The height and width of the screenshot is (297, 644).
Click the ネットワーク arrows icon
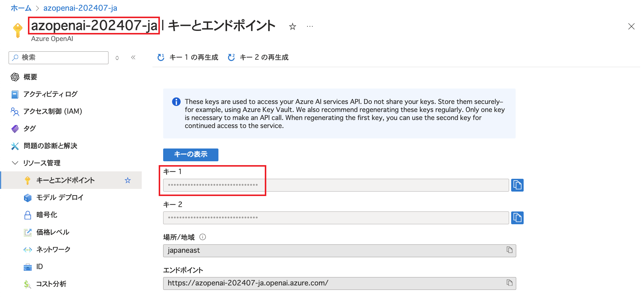pos(28,250)
